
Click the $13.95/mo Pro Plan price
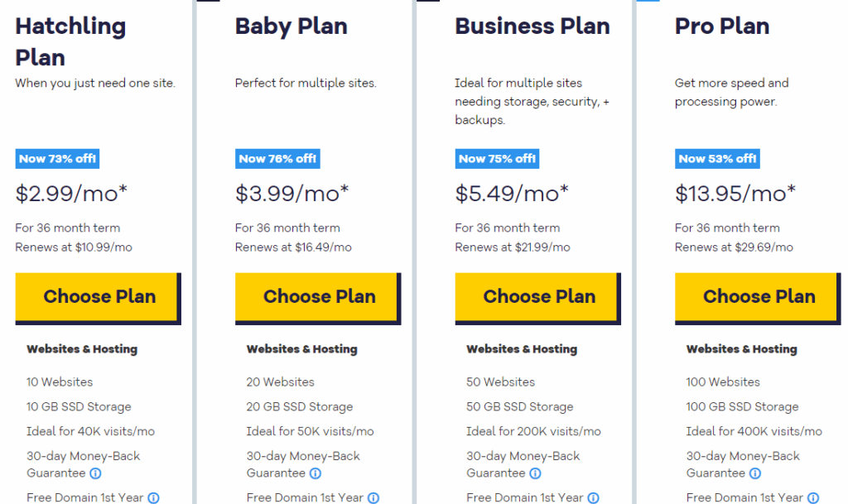[x=735, y=194]
